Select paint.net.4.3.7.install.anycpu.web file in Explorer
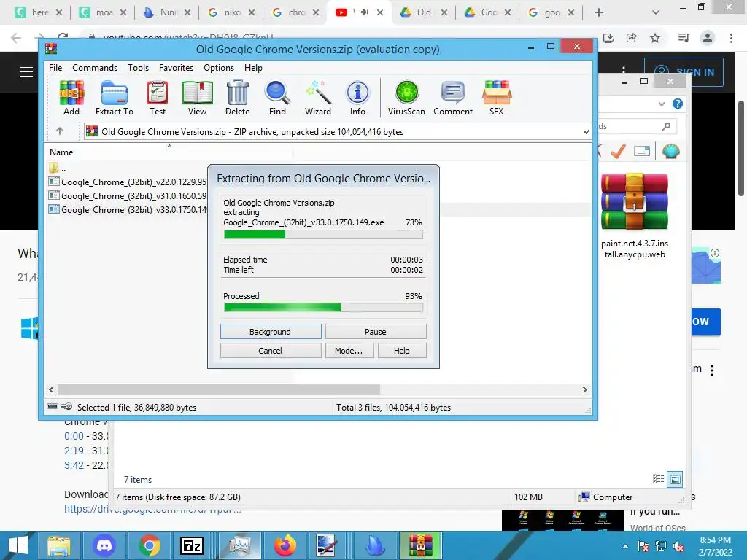The width and height of the screenshot is (747, 560). tap(635, 215)
